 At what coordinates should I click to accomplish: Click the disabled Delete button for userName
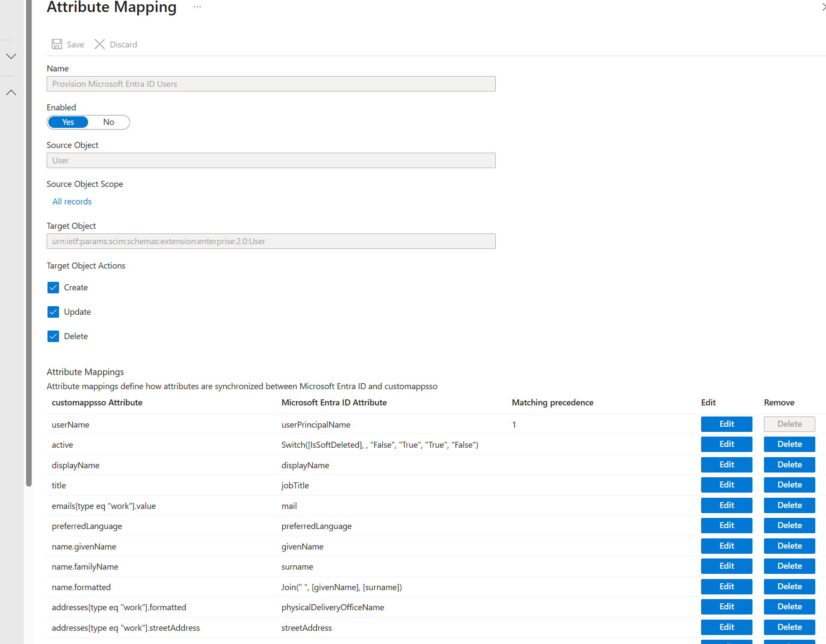pos(790,424)
